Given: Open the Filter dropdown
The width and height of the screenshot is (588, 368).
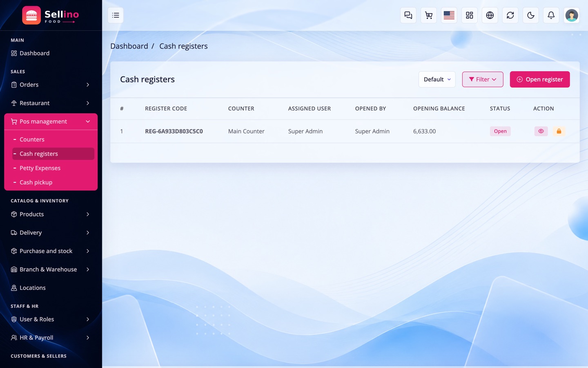Looking at the screenshot, I should [x=483, y=79].
